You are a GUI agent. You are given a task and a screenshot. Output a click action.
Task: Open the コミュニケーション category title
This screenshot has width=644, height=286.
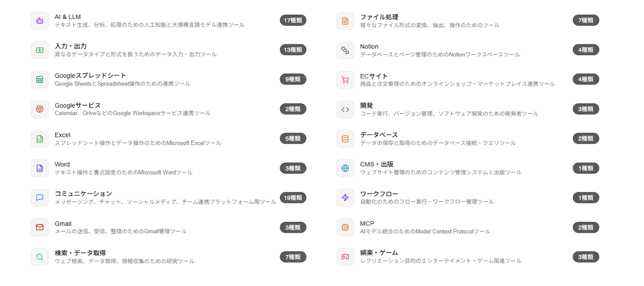tap(83, 194)
